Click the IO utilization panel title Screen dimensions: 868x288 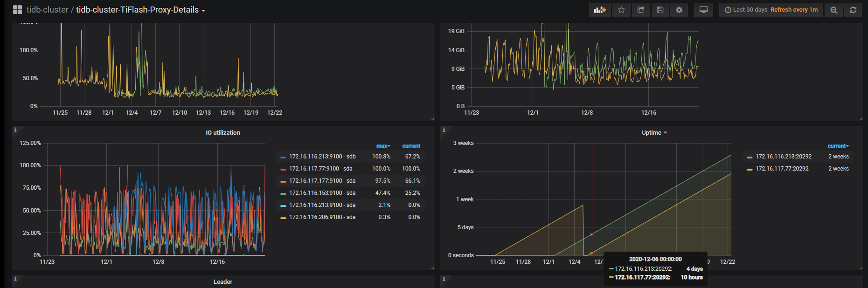tap(223, 133)
